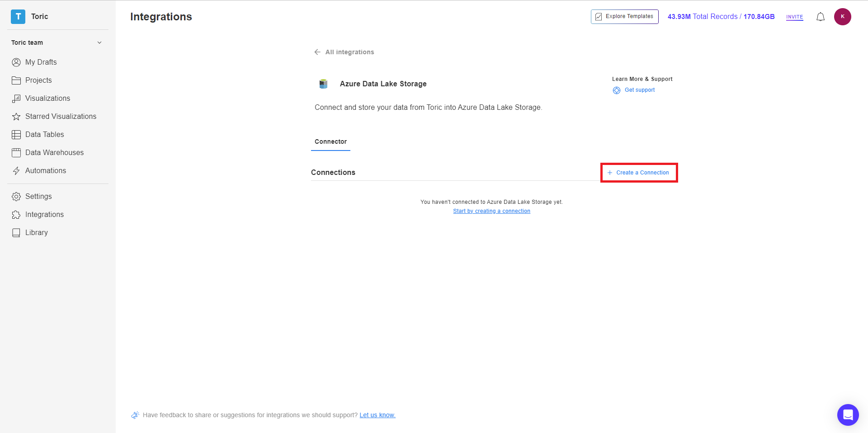
Task: Click the Settings gear icon
Action: (16, 197)
